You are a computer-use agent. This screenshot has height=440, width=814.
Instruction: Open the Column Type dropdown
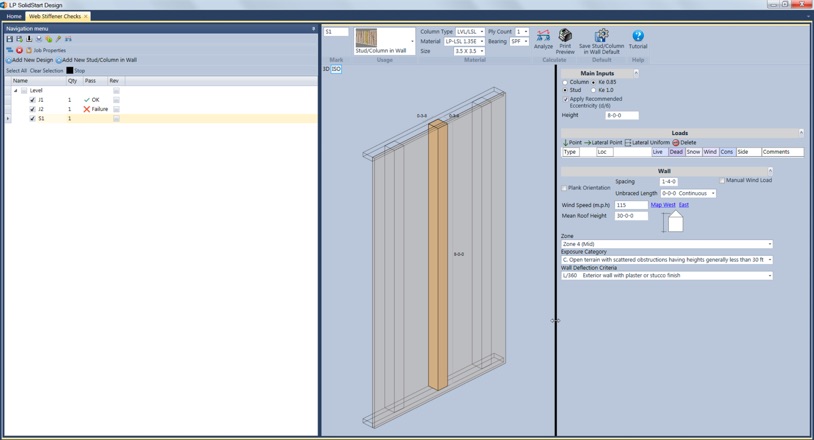[470, 32]
